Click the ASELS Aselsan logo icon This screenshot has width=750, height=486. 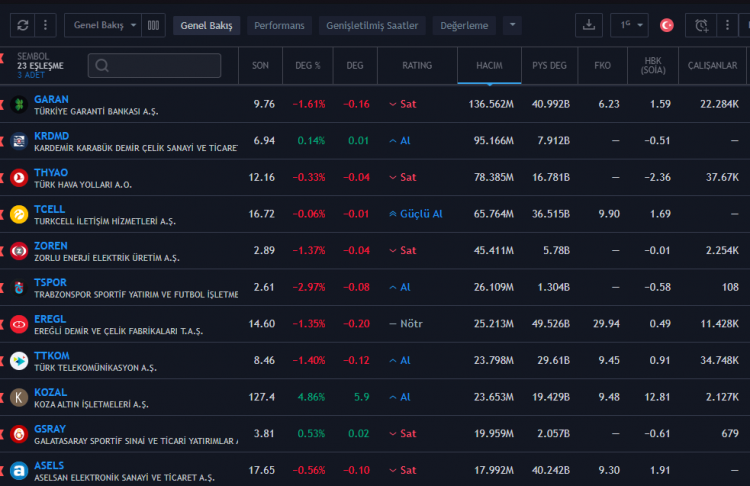pos(19,471)
